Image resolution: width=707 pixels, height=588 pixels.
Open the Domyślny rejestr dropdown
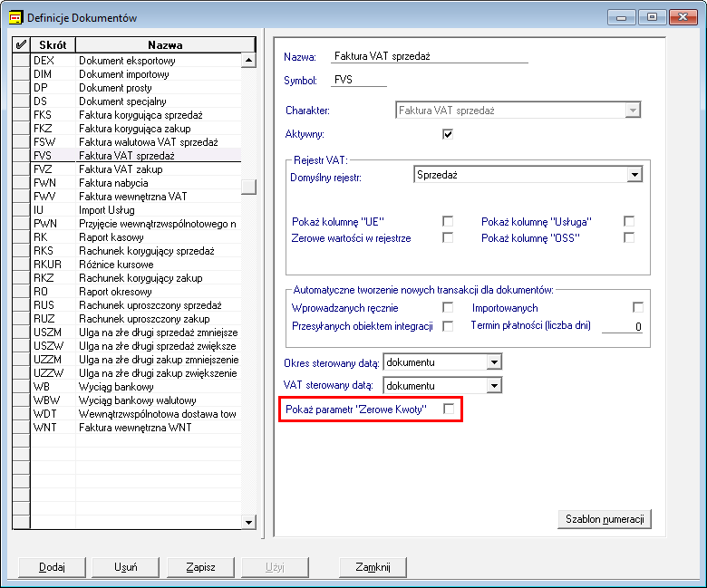pyautogui.click(x=634, y=175)
